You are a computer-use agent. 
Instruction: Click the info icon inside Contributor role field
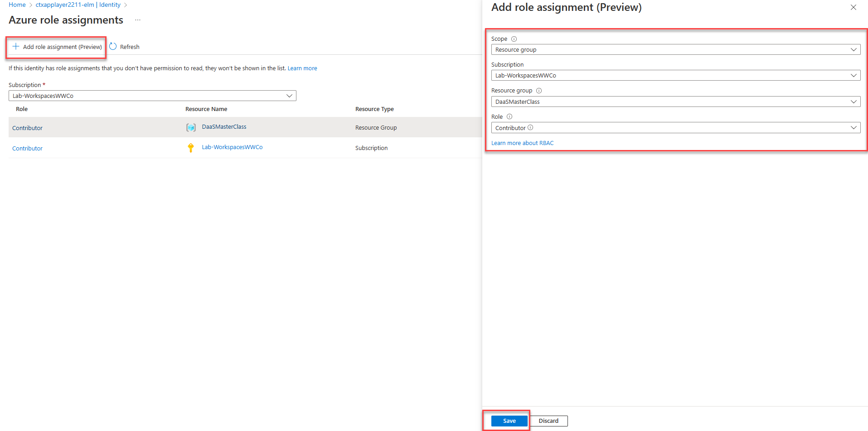point(530,128)
